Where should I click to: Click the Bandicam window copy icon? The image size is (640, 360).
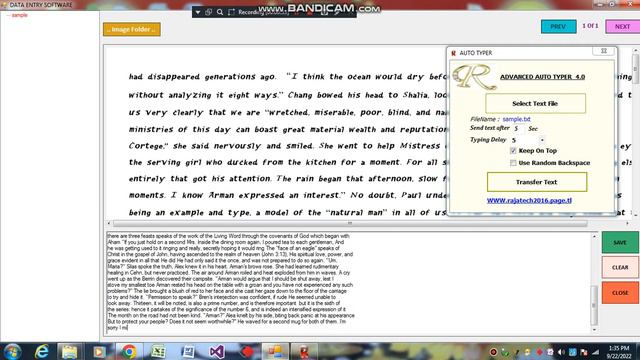[x=209, y=12]
